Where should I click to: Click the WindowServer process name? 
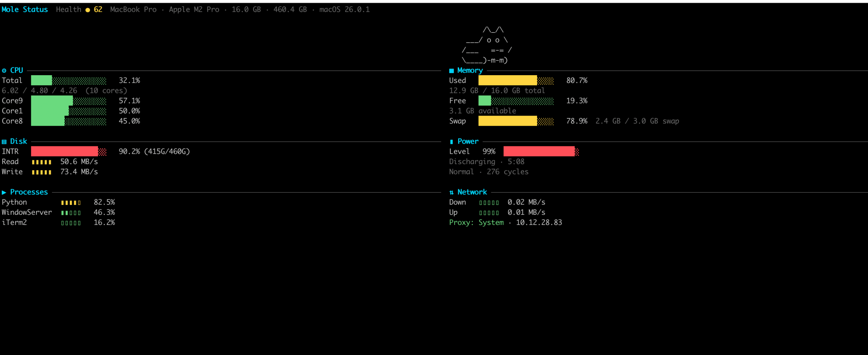click(27, 212)
